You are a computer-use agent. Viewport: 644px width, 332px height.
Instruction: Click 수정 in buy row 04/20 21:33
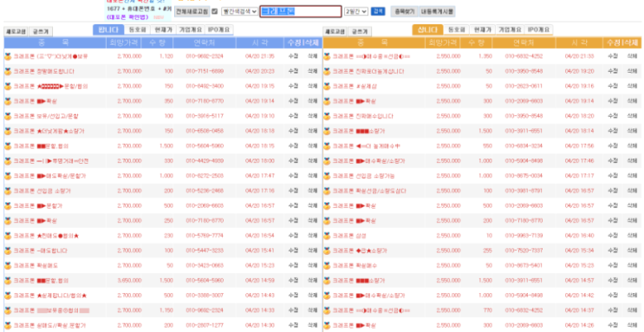(613, 56)
